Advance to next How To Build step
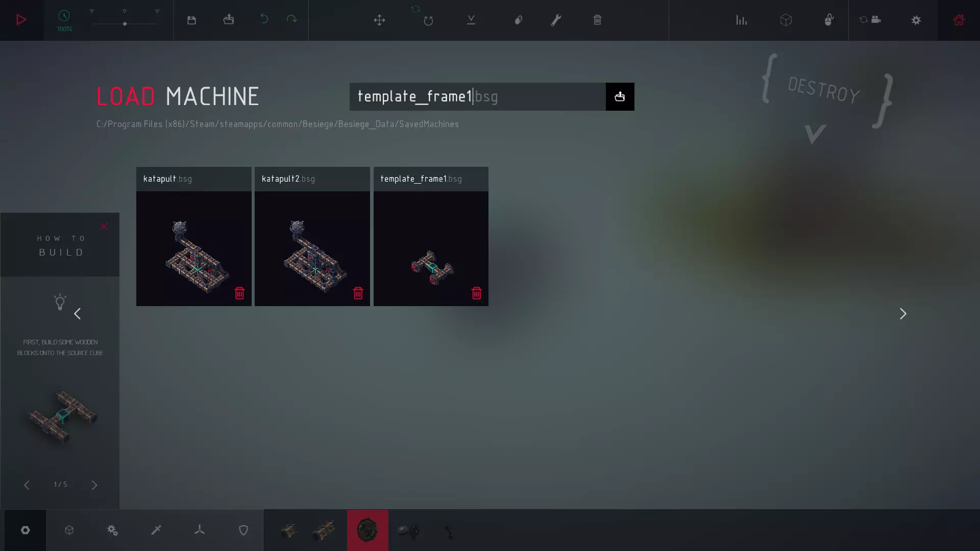The image size is (980, 551). 94,485
